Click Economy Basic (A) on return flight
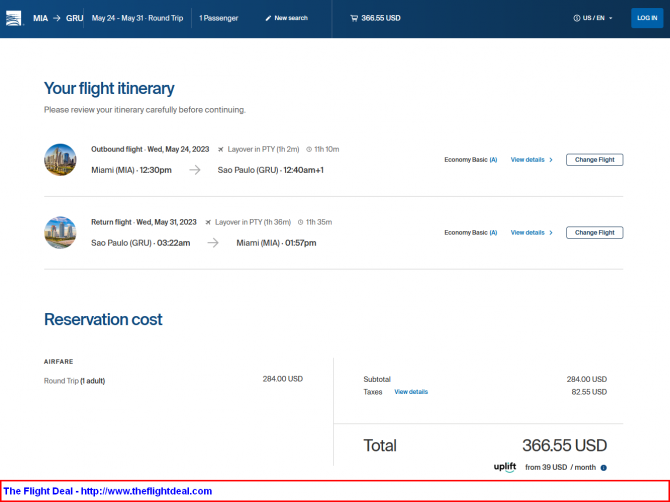The image size is (670, 502). pos(470,232)
